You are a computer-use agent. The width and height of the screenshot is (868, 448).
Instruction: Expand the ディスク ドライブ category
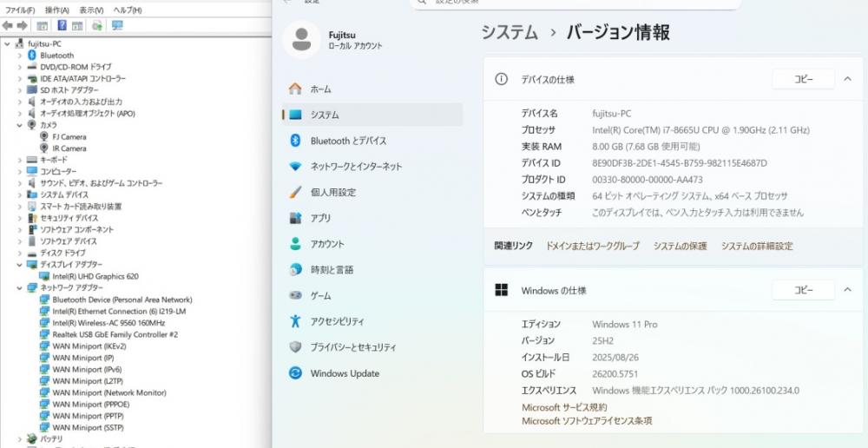[x=19, y=253]
